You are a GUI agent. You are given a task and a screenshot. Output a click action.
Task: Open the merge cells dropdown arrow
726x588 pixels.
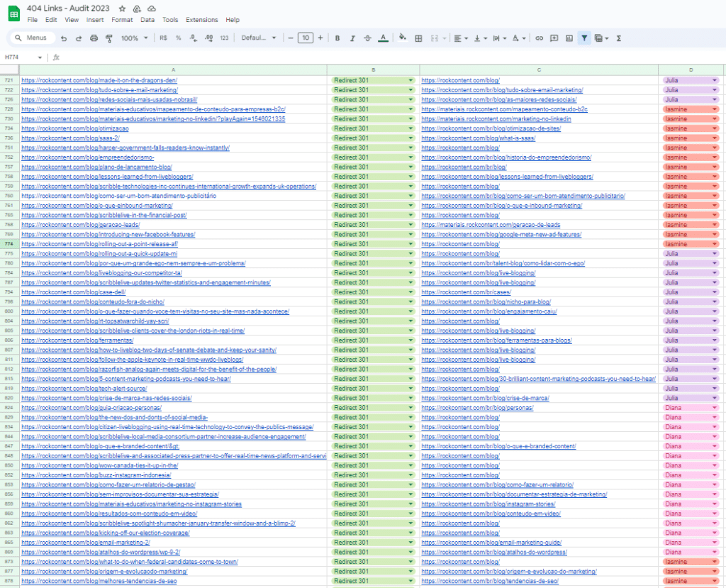pyautogui.click(x=445, y=38)
